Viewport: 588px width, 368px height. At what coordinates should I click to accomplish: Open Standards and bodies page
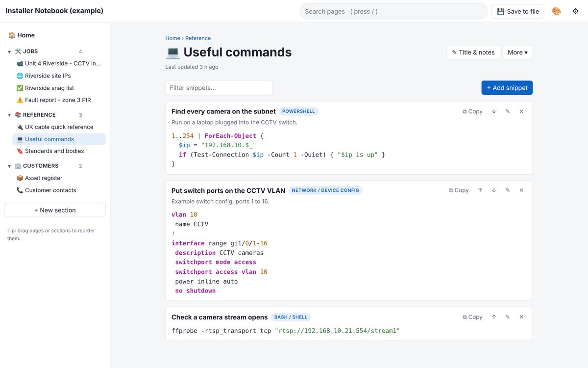click(x=59, y=151)
